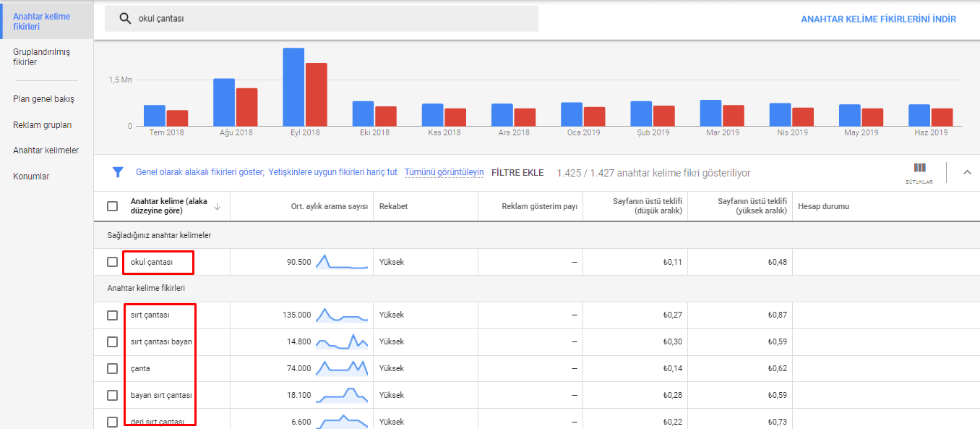This screenshot has width=980, height=429.
Task: Click the 90.500 search volume cell
Action: [298, 263]
